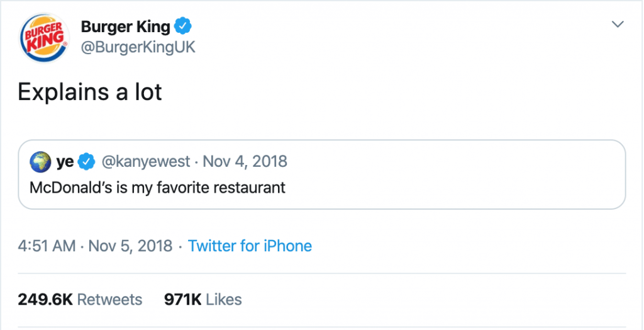Viewport: 644px width, 330px height.
Task: Open the Twitter for iPhone source link
Action: tap(250, 246)
